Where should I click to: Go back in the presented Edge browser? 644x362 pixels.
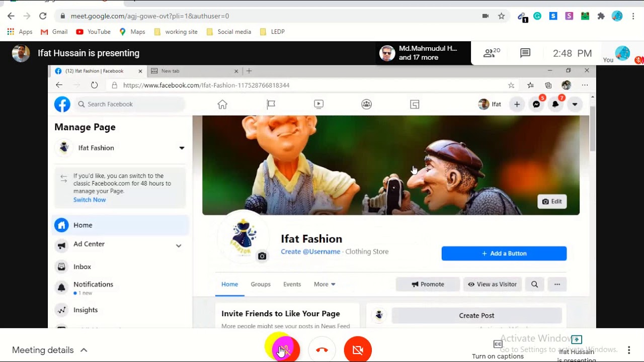[59, 85]
